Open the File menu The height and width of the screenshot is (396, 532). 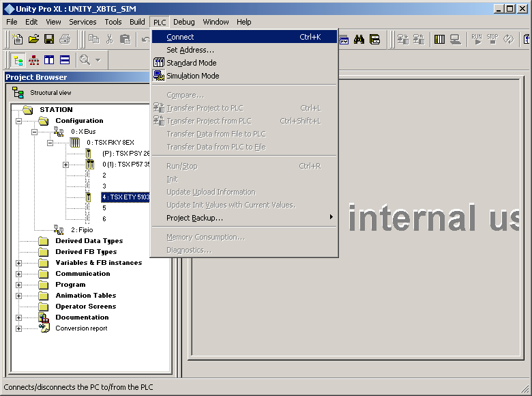(12, 22)
